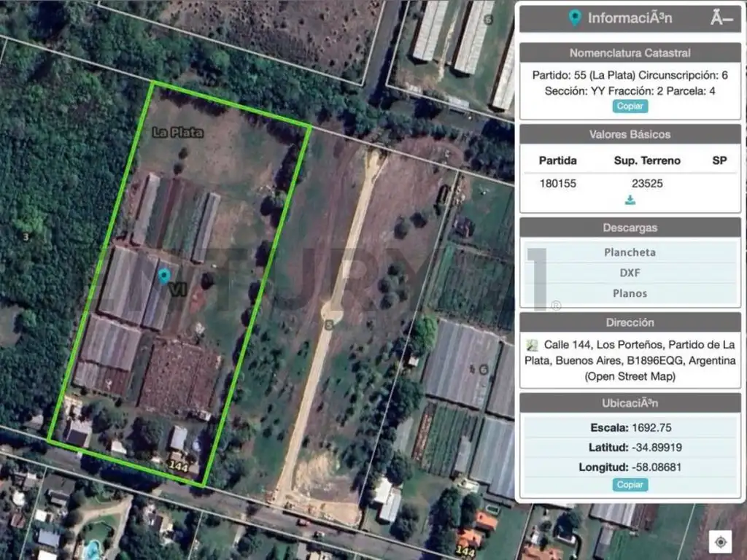The width and height of the screenshot is (747, 560).
Task: Copy the Ubicación coordinates
Action: pos(630,485)
